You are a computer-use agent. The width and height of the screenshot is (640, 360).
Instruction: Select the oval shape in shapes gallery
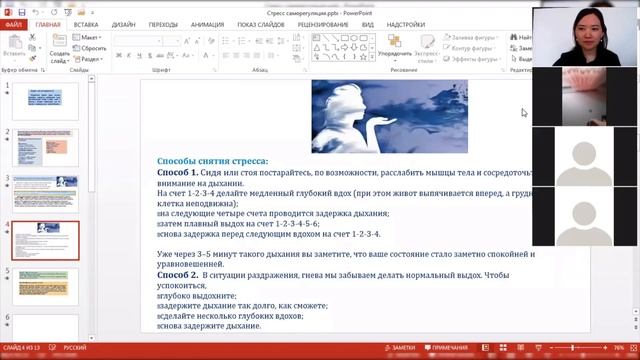click(x=354, y=38)
